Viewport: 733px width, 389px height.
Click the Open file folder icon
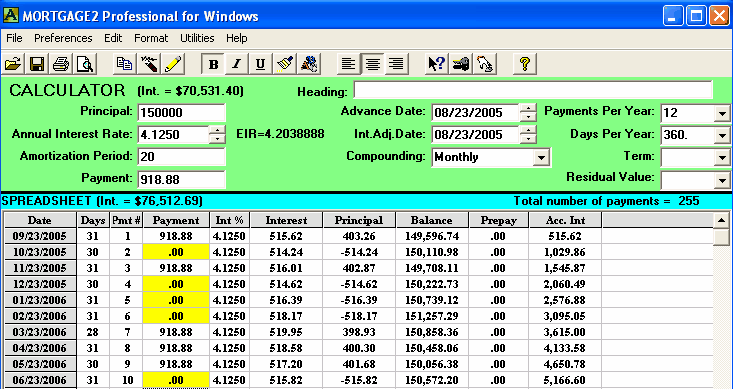point(13,64)
